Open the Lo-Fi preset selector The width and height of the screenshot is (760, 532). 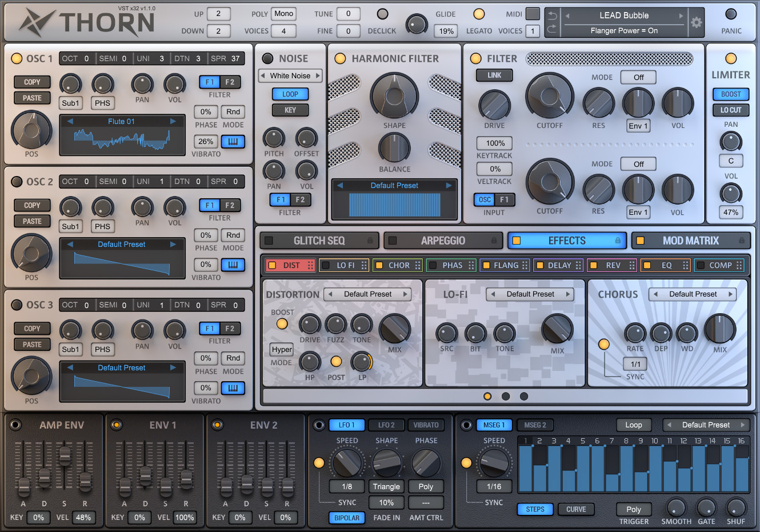click(x=530, y=294)
